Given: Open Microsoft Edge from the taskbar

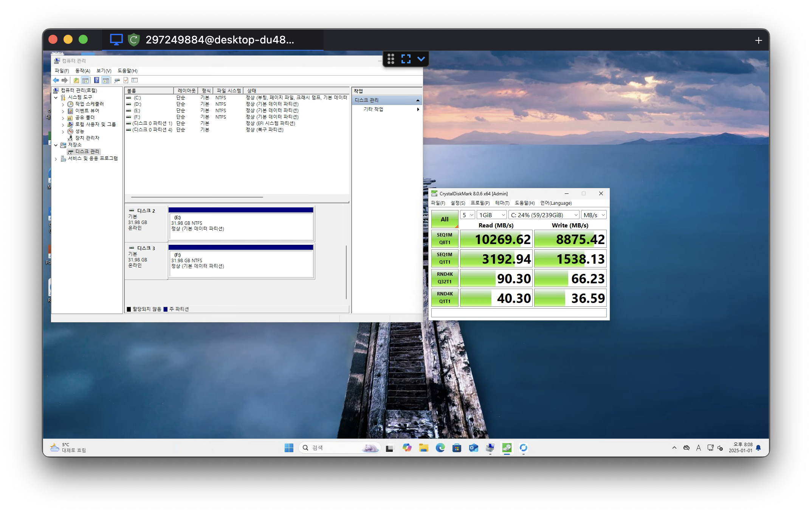Looking at the screenshot, I should (x=440, y=448).
